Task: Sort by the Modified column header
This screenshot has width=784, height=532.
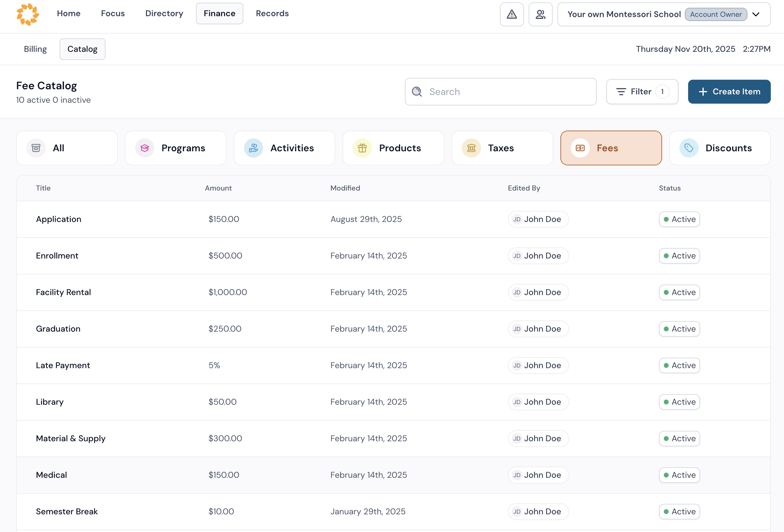Action: coord(345,188)
